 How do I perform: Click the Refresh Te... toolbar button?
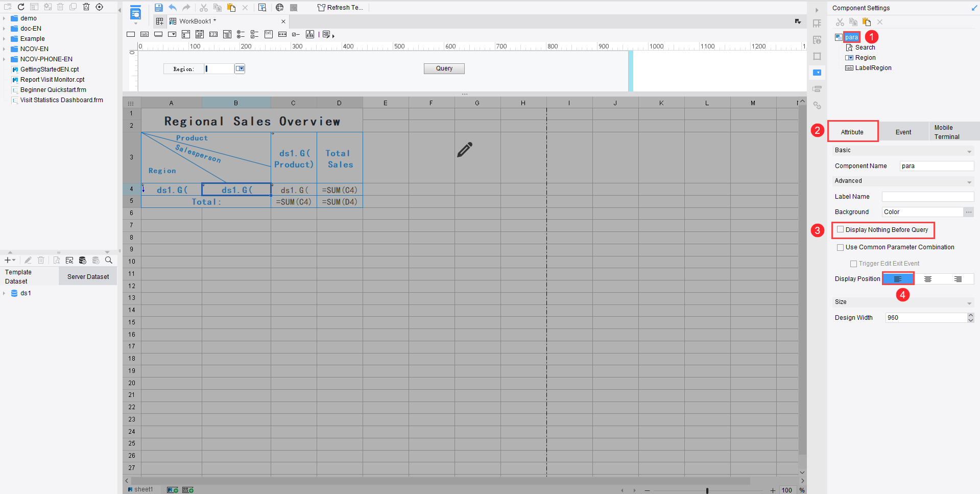pos(340,8)
